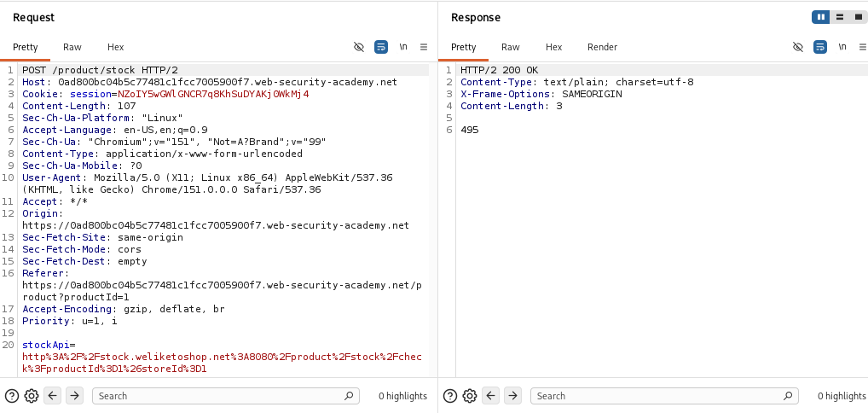Toggle hide non-printable eye icon in Request
This screenshot has height=413, width=868.
[x=359, y=47]
